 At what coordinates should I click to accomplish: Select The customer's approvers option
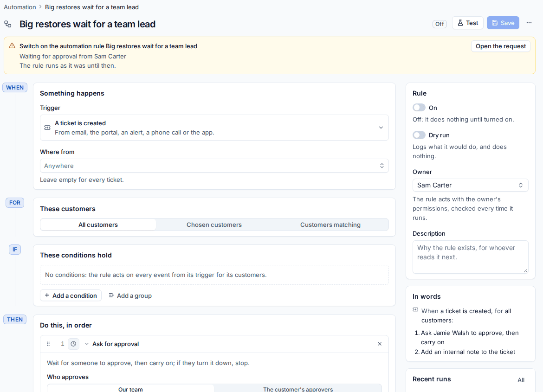[298, 389]
